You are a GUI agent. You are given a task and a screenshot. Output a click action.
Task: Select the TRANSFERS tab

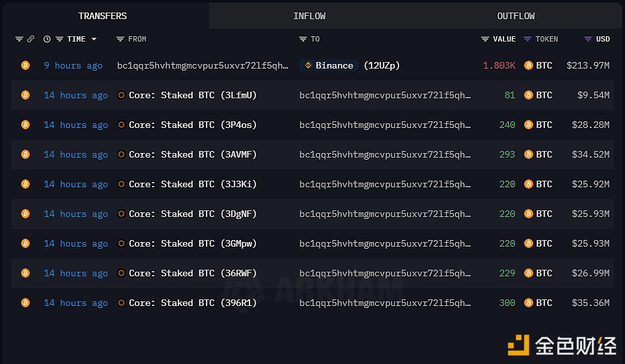pyautogui.click(x=102, y=16)
